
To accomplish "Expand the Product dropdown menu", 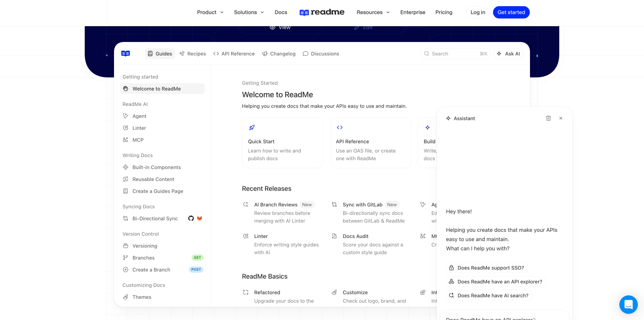I will coord(210,12).
